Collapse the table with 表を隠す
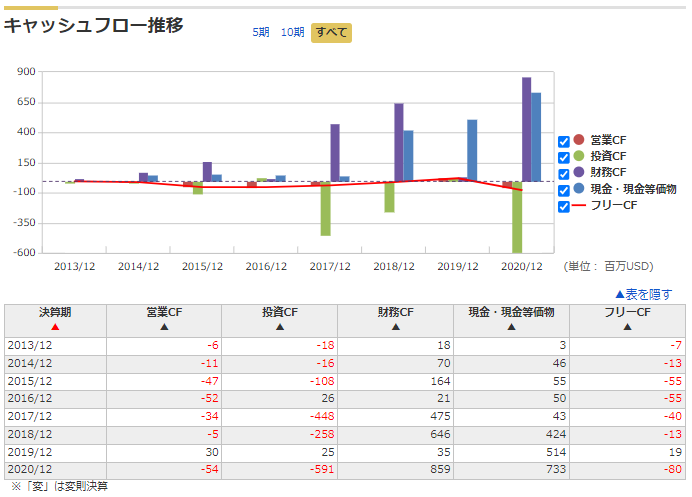 click(643, 294)
